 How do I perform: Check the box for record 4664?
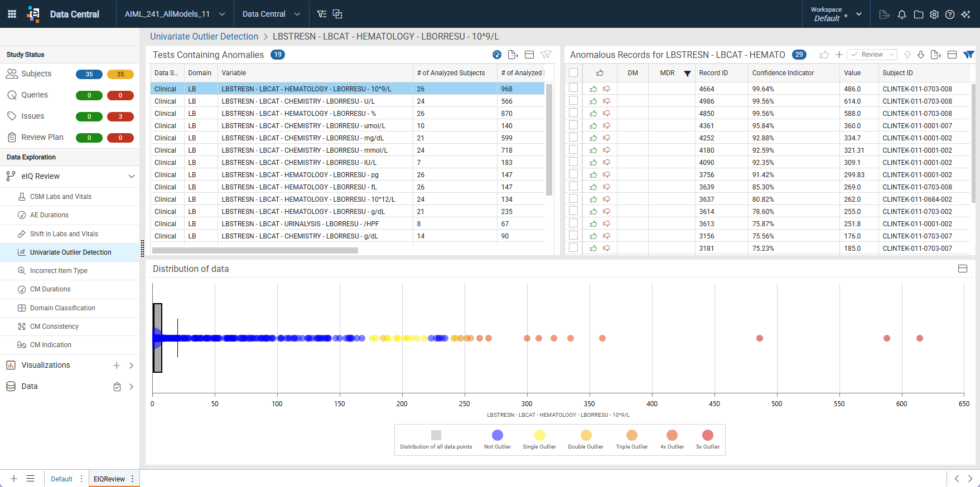pos(573,88)
